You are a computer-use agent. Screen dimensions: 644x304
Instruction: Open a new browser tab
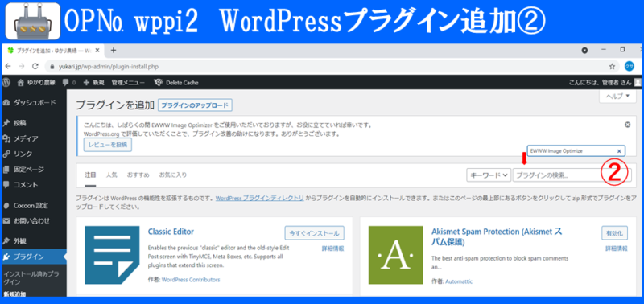tap(114, 51)
